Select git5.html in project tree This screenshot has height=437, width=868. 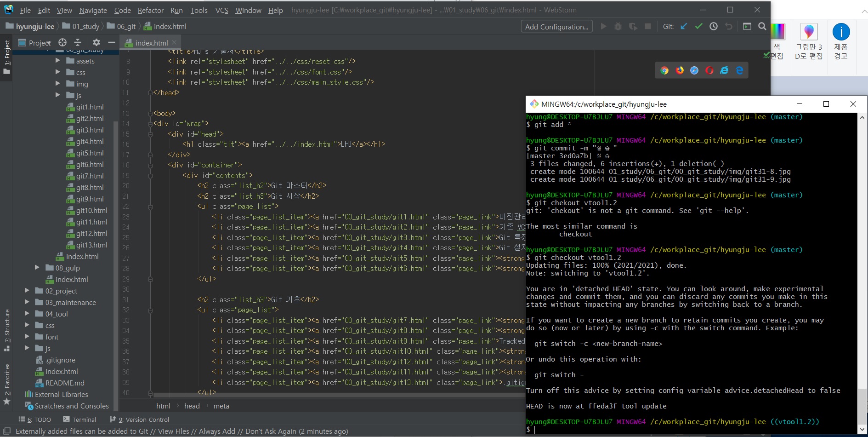90,153
